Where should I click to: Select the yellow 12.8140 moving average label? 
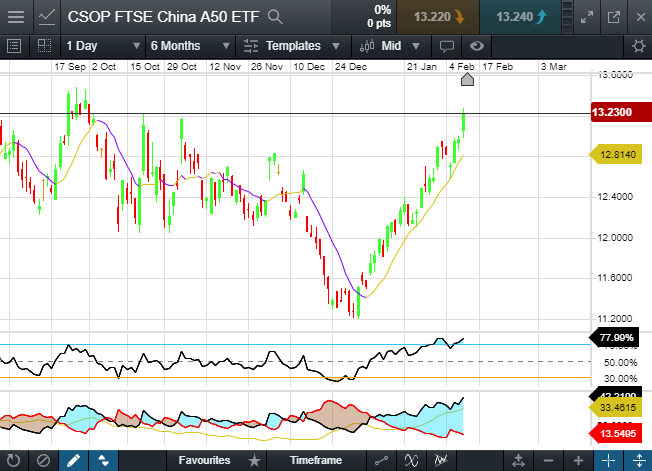pos(616,155)
